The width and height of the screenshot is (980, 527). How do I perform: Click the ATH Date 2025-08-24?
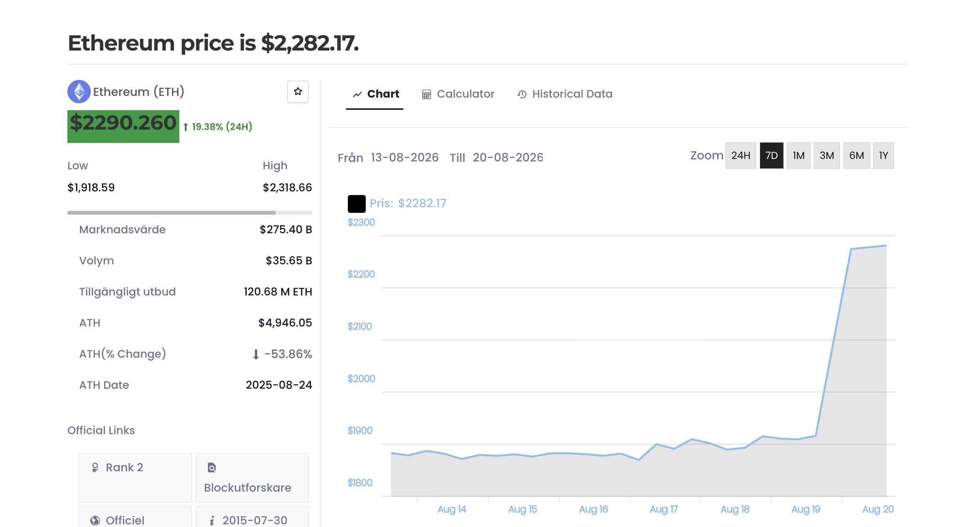click(x=279, y=385)
